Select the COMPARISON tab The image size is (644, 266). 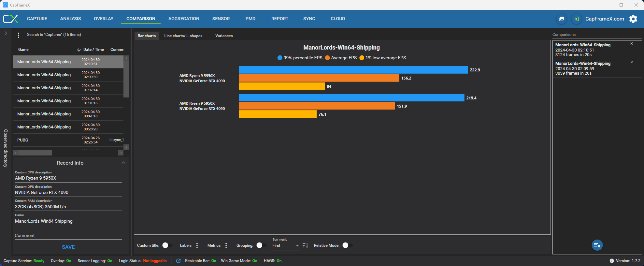click(x=141, y=19)
